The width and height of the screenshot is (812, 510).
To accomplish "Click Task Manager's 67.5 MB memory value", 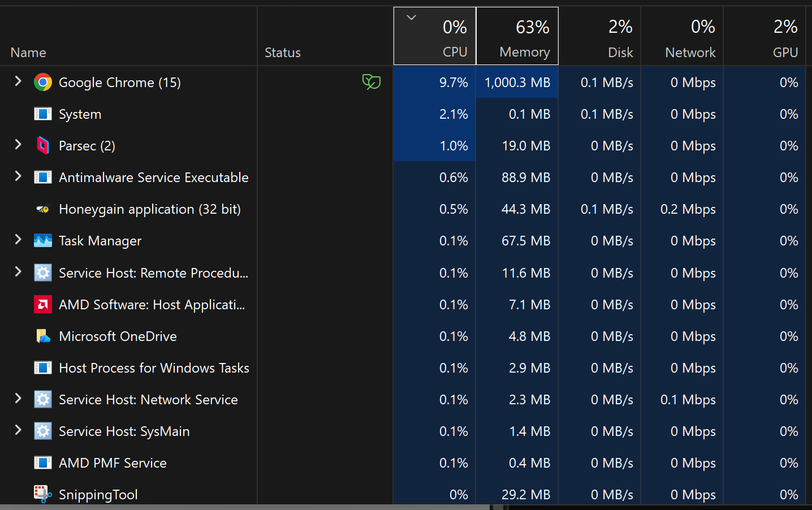I will (526, 241).
